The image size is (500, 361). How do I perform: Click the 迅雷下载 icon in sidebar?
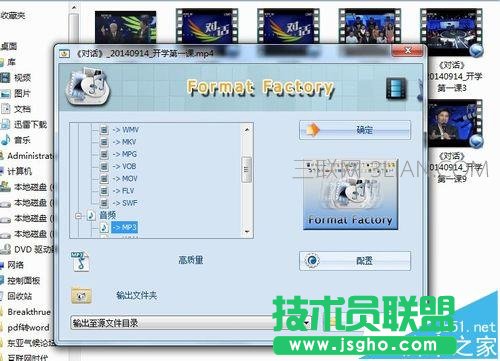click(x=5, y=125)
